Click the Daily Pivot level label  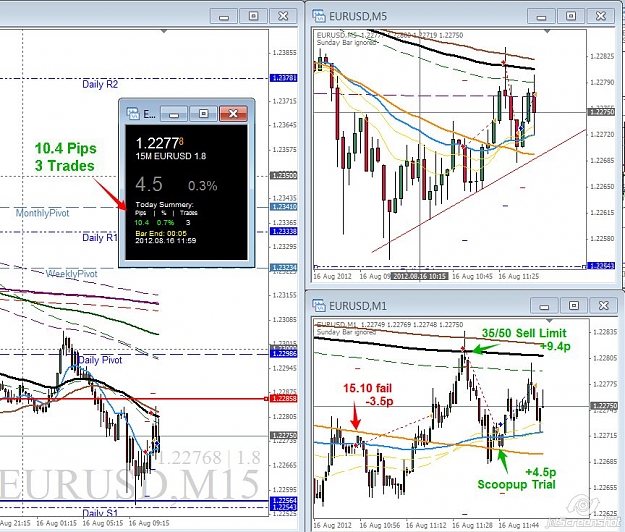point(100,360)
